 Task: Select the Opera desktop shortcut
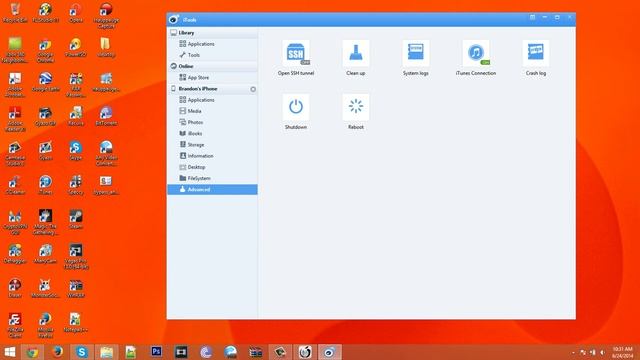76,13
